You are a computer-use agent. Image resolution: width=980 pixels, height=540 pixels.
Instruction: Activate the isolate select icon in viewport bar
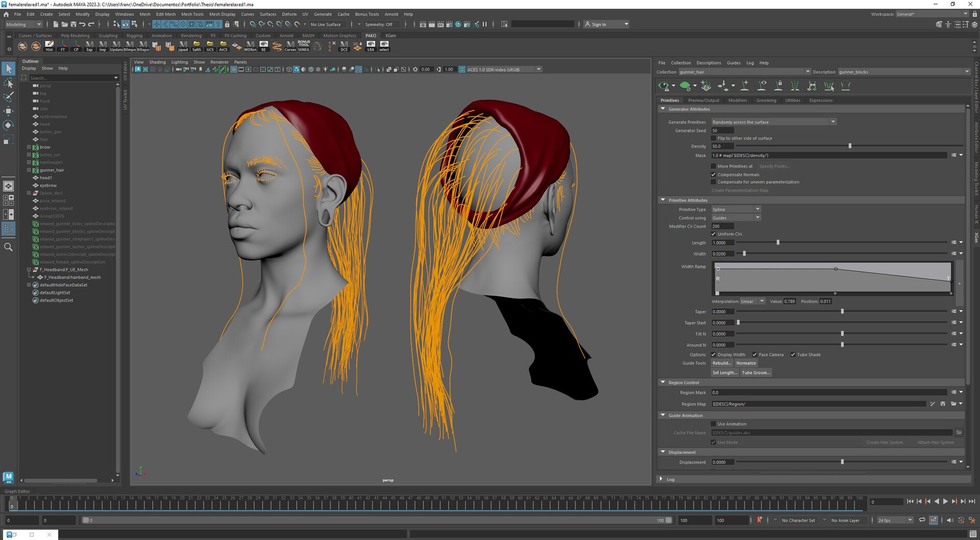[378, 69]
